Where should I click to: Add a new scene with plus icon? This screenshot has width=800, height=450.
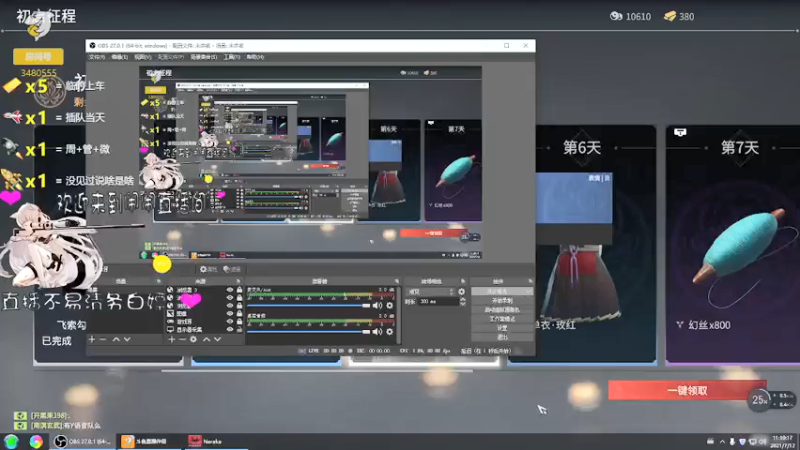point(92,339)
